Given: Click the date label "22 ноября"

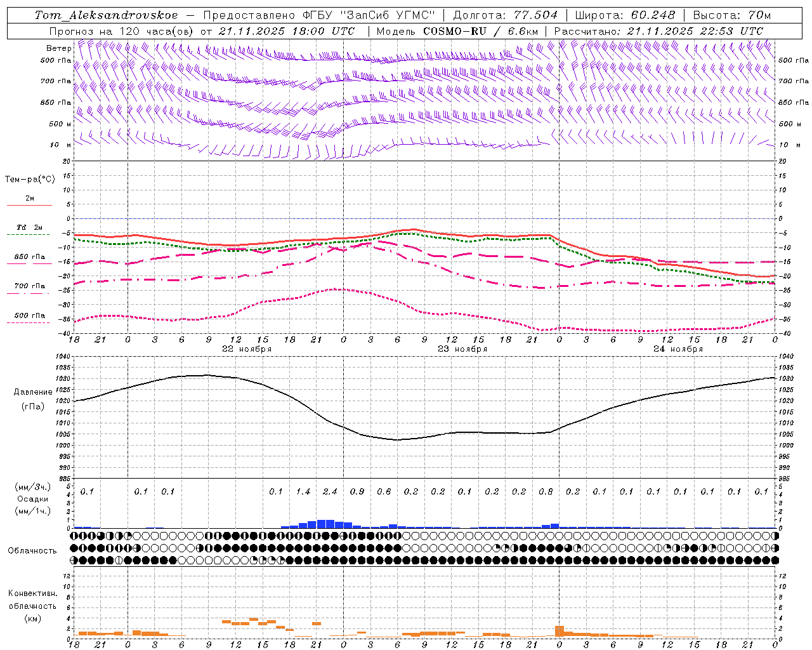Looking at the screenshot, I should [247, 349].
